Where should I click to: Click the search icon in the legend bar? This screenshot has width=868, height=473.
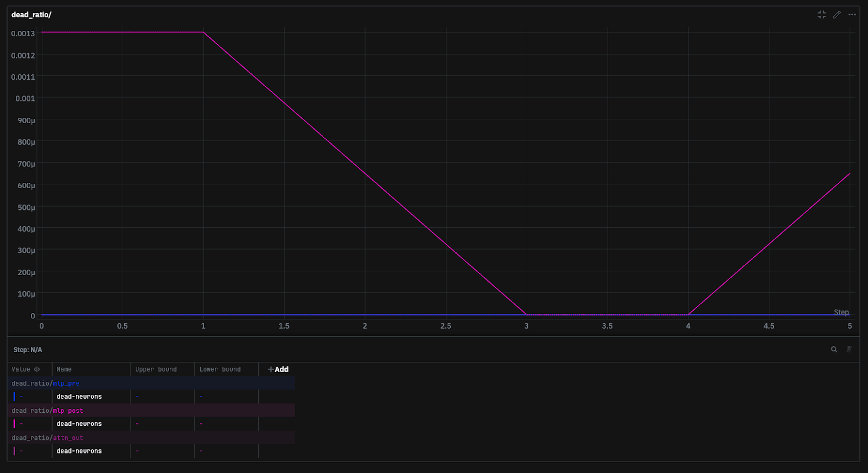(834, 349)
